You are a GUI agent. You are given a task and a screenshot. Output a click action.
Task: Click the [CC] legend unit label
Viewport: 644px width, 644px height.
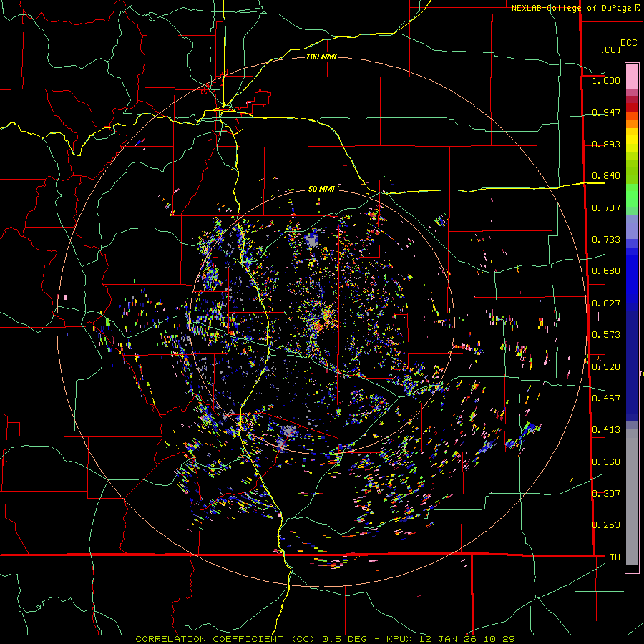[610, 49]
